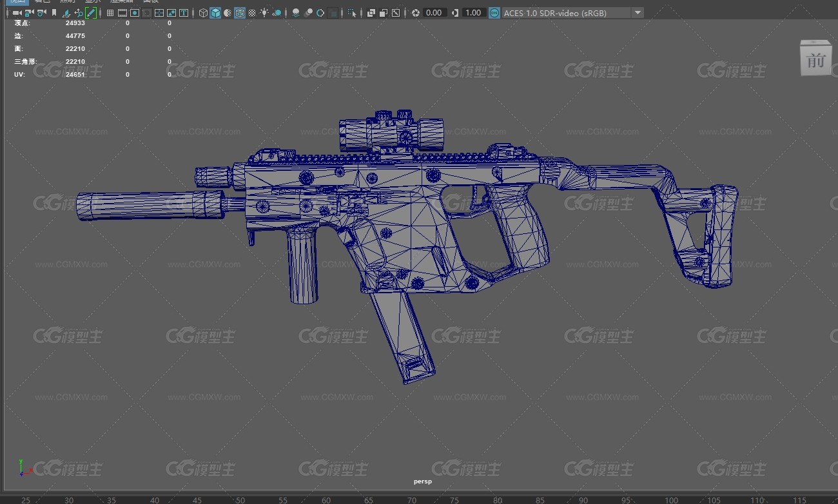Click frame 50 on the time slider
838x504 pixels.
(x=240, y=499)
